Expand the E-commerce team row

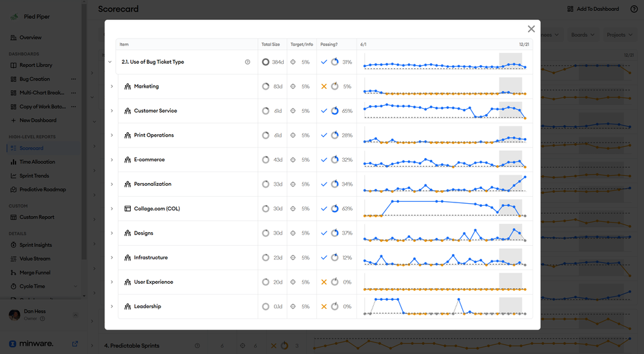[x=112, y=160]
